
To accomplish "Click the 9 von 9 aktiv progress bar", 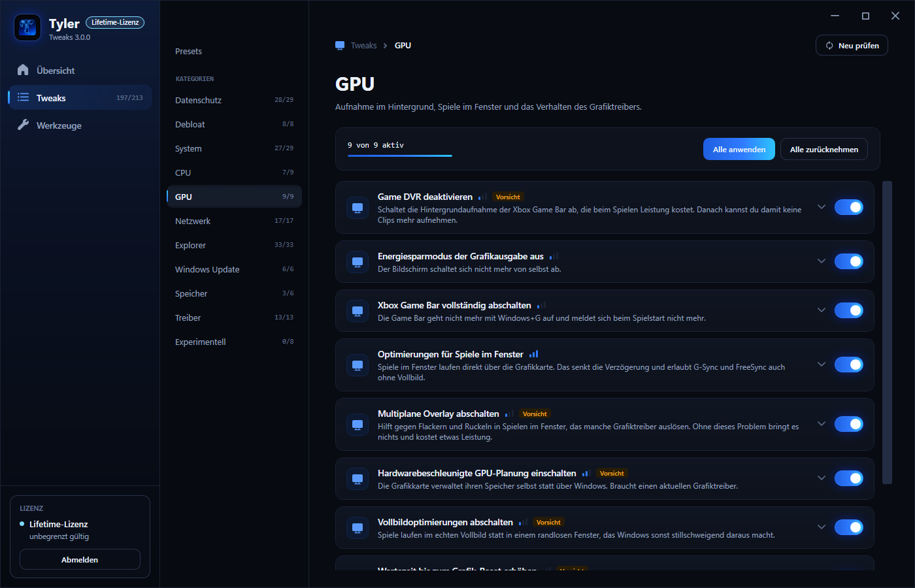I will coord(400,155).
